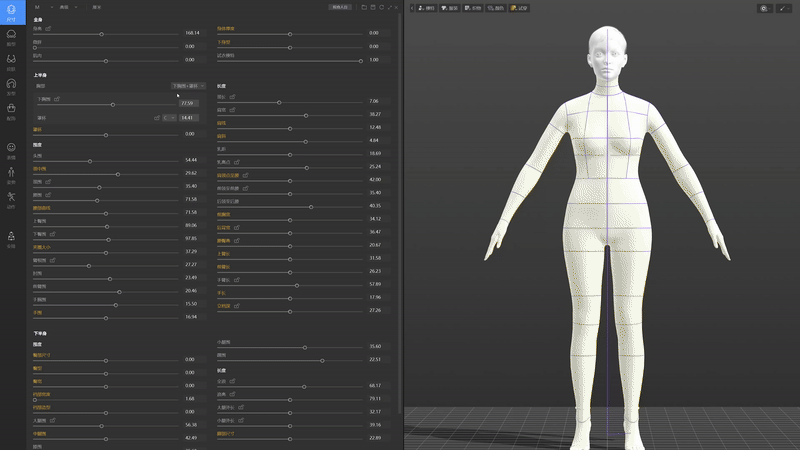Toggle the lock beside the 77.59 underbust slider
The height and width of the screenshot is (450, 800).
(x=57, y=99)
